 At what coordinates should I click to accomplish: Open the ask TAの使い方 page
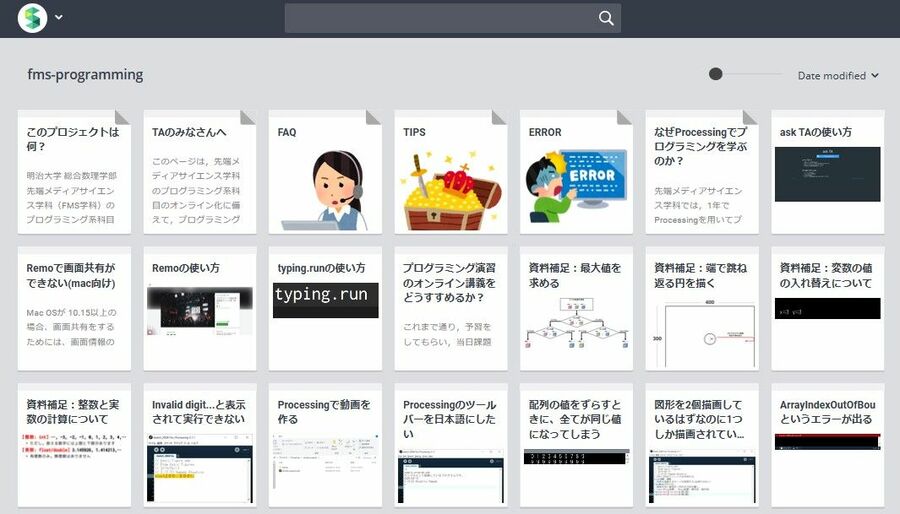coord(827,172)
